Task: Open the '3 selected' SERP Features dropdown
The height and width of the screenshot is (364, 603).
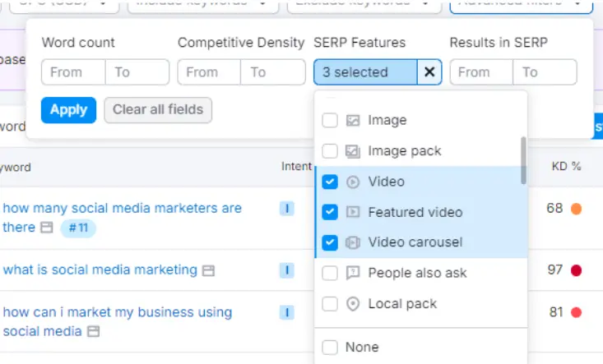Action: coord(365,72)
